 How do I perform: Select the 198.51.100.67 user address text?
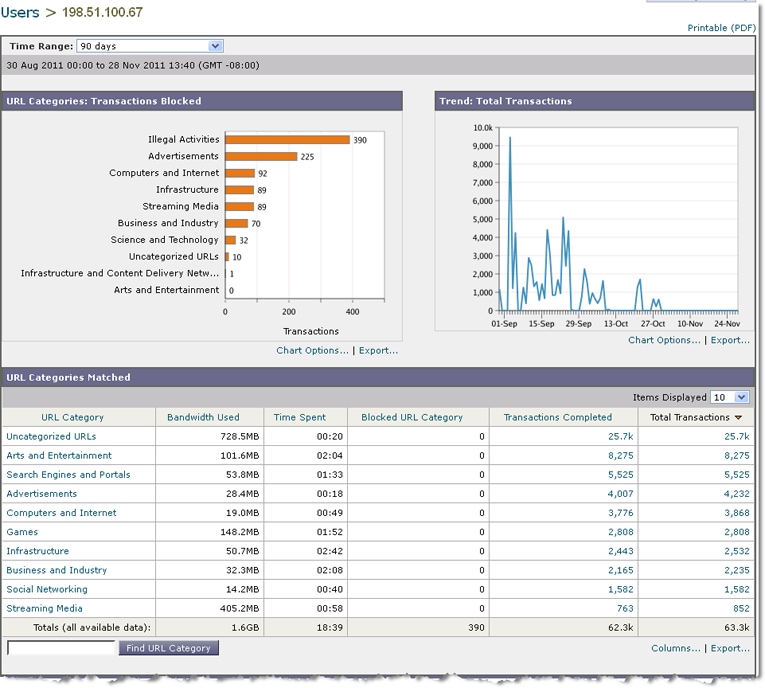coord(102,12)
